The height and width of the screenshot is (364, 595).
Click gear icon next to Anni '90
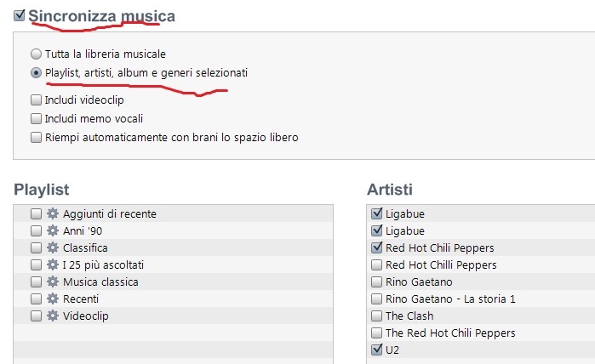53,230
